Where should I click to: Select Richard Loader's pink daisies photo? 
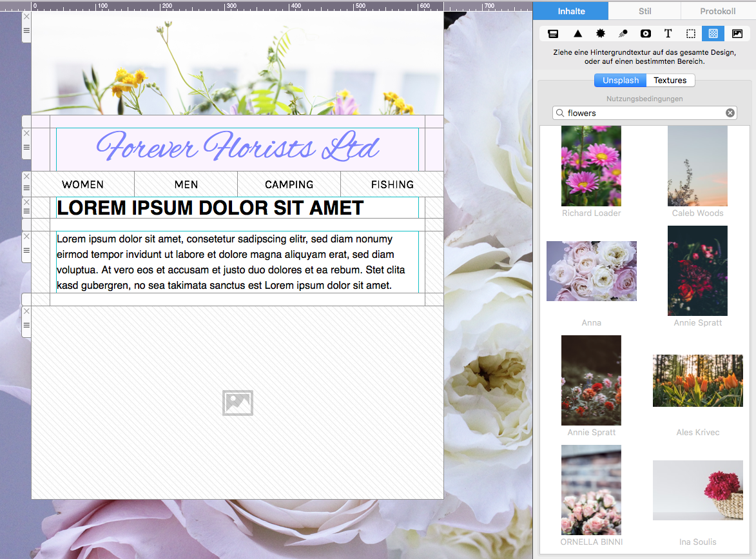[591, 166]
